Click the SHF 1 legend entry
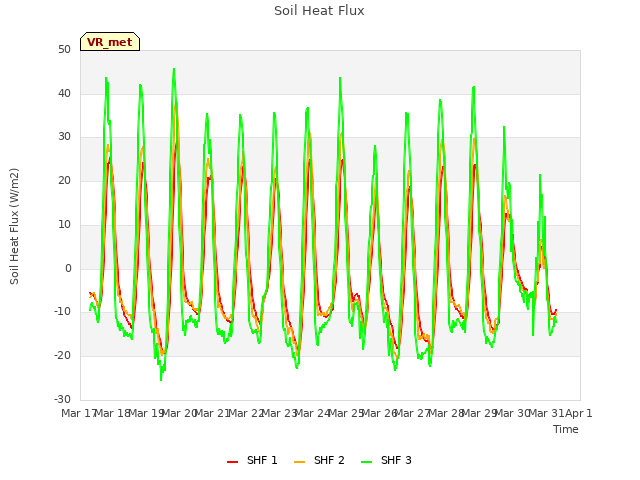 (x=252, y=460)
